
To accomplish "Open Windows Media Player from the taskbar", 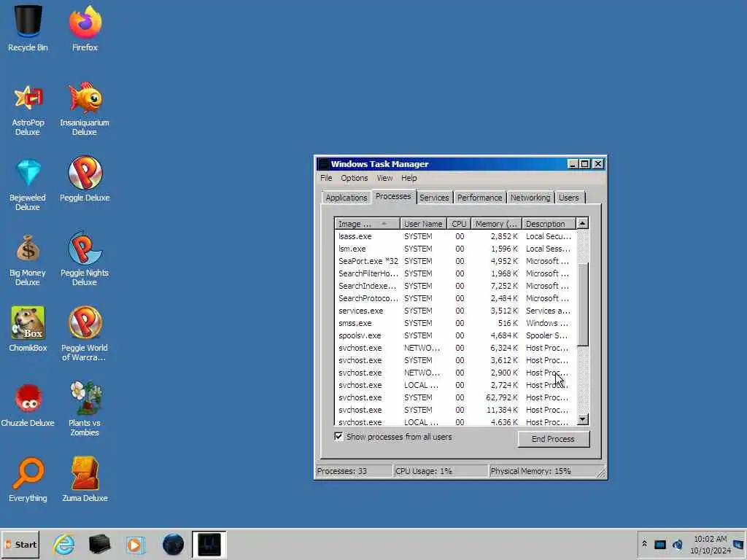I will click(135, 544).
